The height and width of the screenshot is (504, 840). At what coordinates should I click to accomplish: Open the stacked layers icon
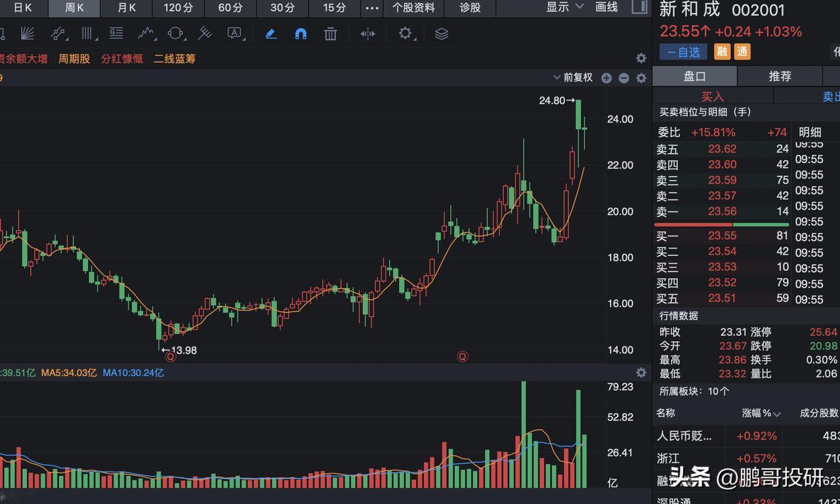pyautogui.click(x=442, y=33)
